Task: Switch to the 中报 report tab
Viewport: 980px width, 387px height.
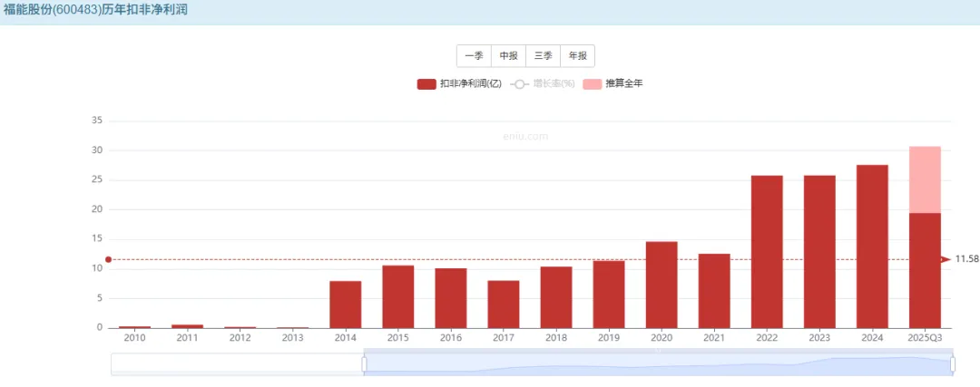Action: pos(509,55)
